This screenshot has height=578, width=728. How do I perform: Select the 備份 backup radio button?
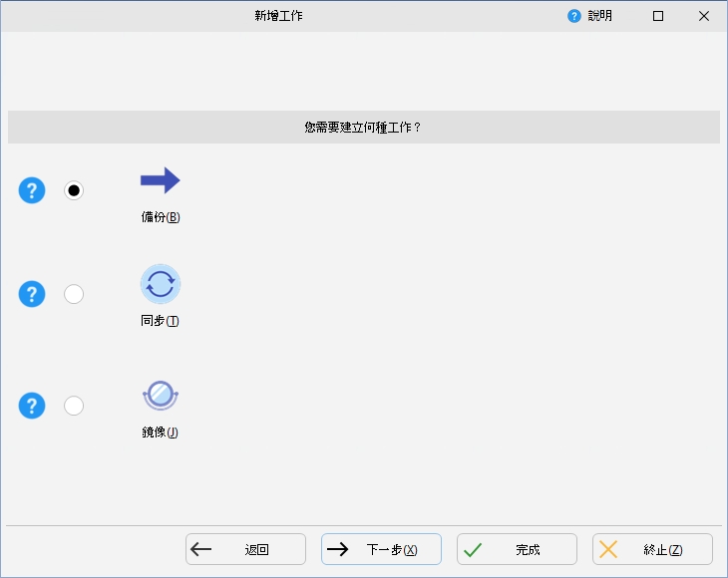[x=74, y=190]
